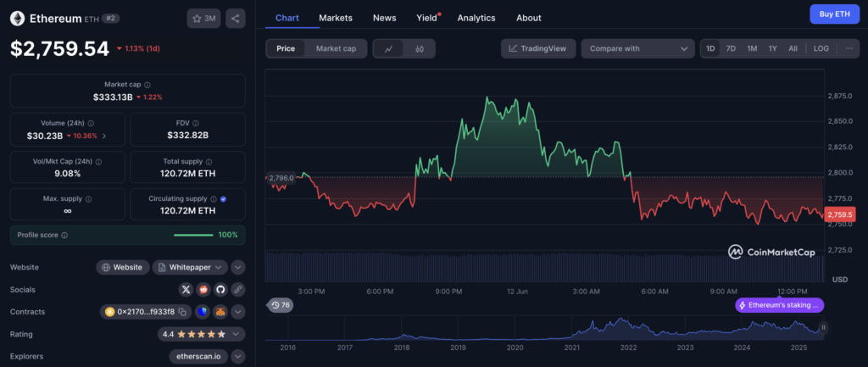Open the Reddit social link
This screenshot has height=367, width=868.
coord(203,290)
